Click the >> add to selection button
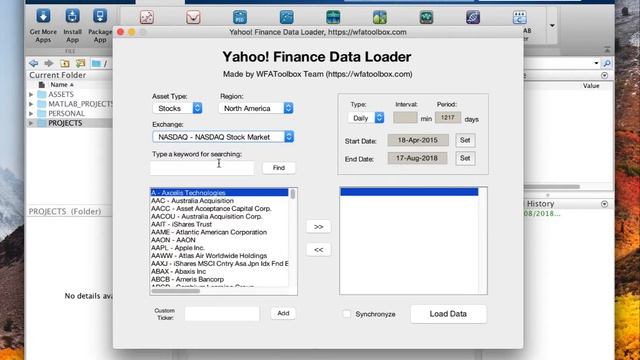Image resolution: width=640 pixels, height=360 pixels. [318, 227]
